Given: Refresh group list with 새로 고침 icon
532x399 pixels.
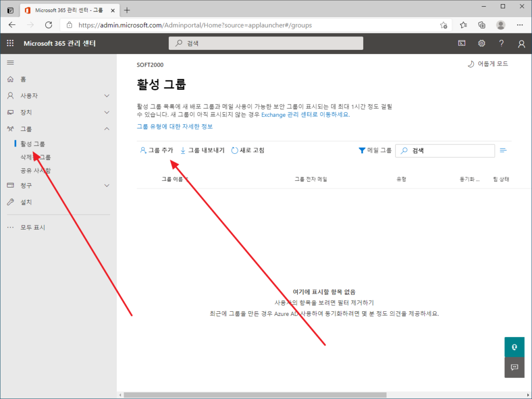Looking at the screenshot, I should click(248, 151).
